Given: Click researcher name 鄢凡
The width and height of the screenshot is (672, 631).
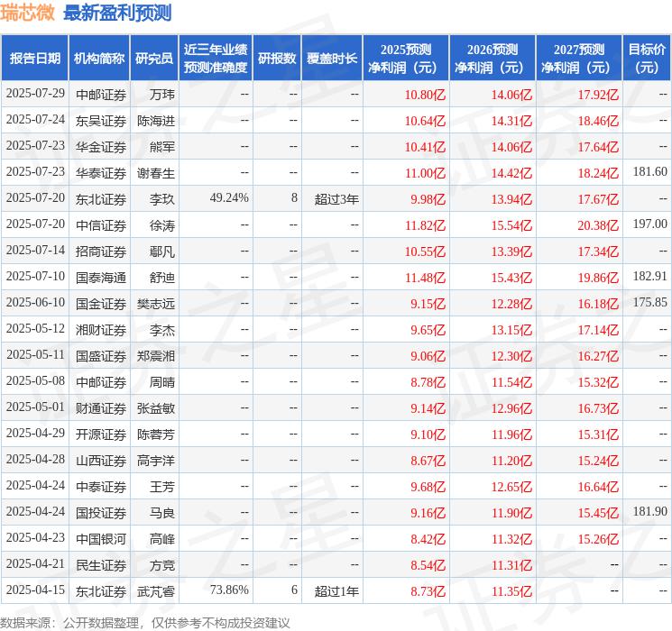Looking at the screenshot, I should 162,251.
